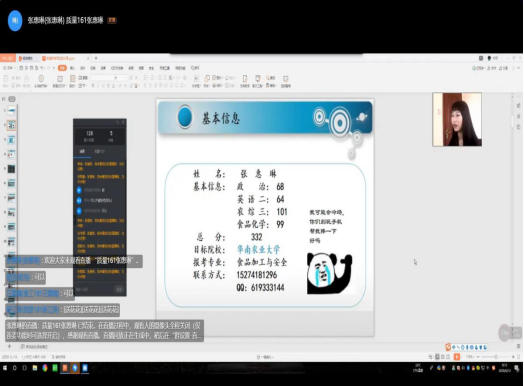The height and width of the screenshot is (386, 524).
Task: Open the Windows Start menu
Action: tap(5, 368)
